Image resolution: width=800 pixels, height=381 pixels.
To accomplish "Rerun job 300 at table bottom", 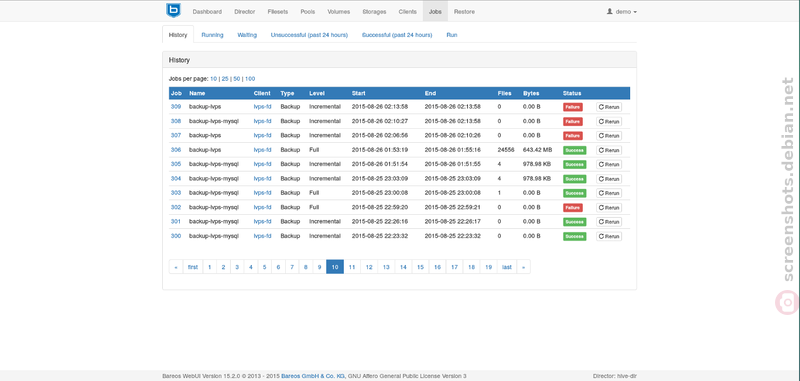I will [x=609, y=236].
